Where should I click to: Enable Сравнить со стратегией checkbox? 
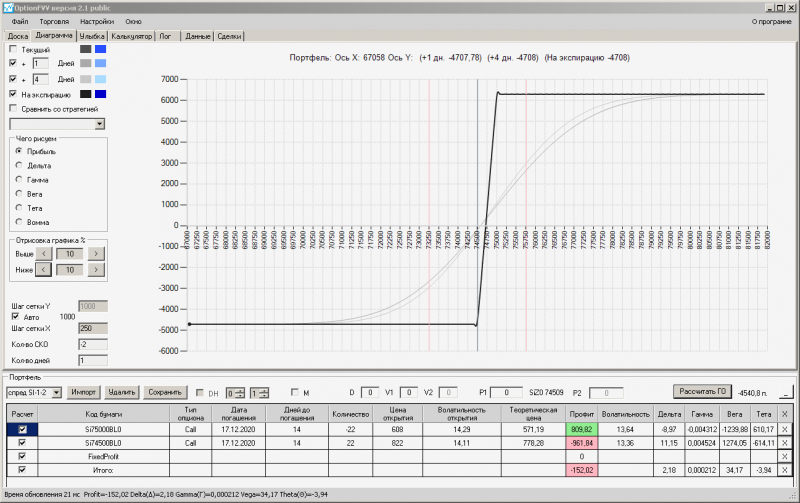(13, 109)
